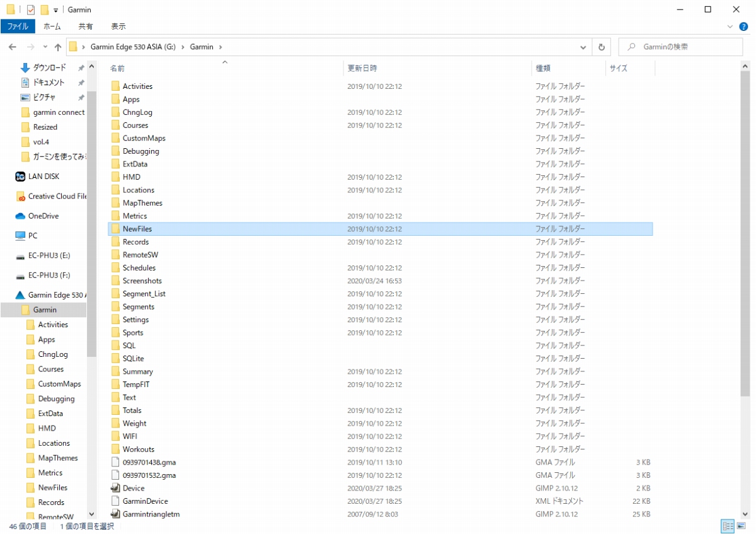
Task: Open Metrics folder in navigation tree
Action: pos(50,473)
